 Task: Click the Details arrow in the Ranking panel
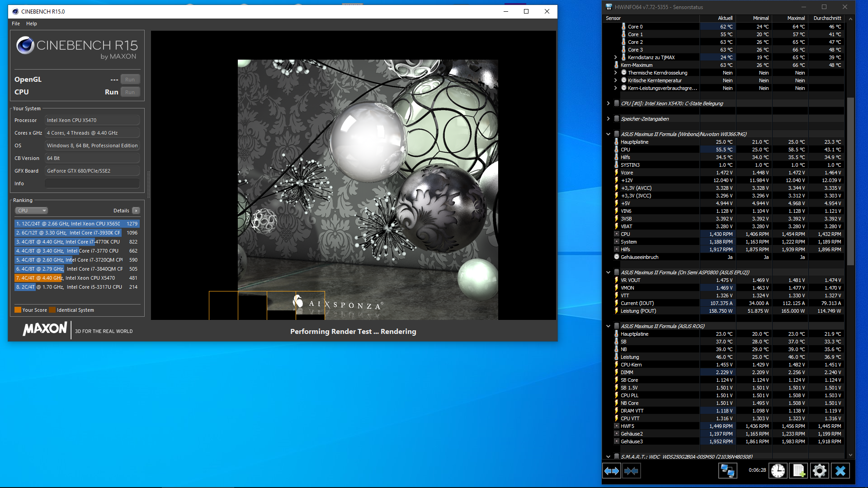pos(136,210)
